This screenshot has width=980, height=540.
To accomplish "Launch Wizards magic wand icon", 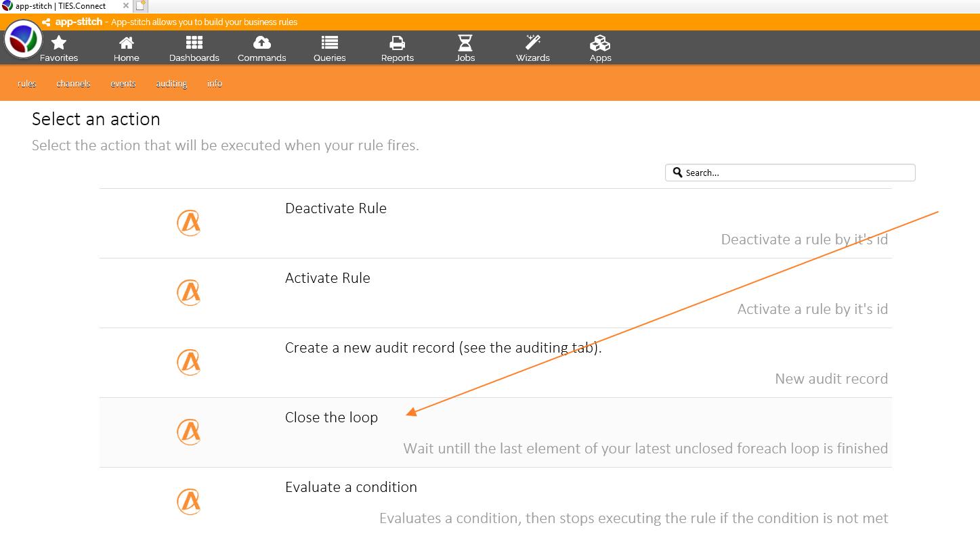I will coord(533,44).
